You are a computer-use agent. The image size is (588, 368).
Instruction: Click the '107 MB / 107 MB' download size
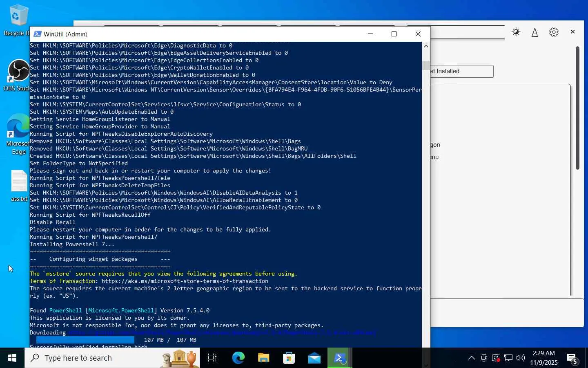[x=170, y=340]
